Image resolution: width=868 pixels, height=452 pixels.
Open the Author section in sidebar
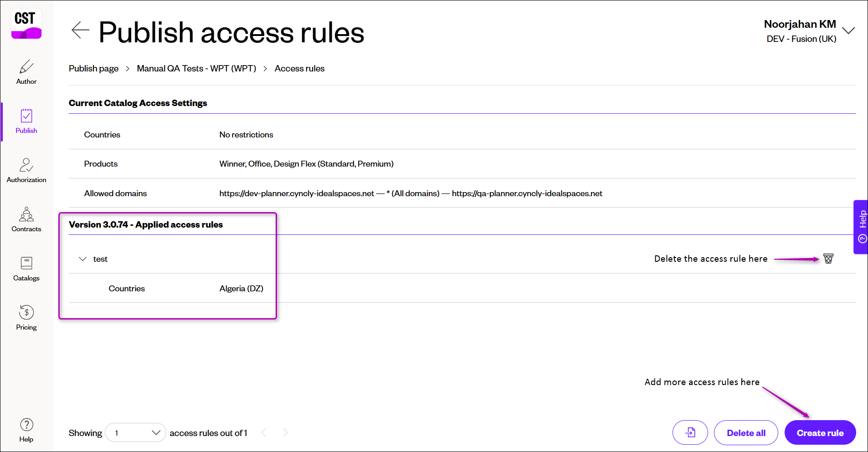click(x=26, y=72)
